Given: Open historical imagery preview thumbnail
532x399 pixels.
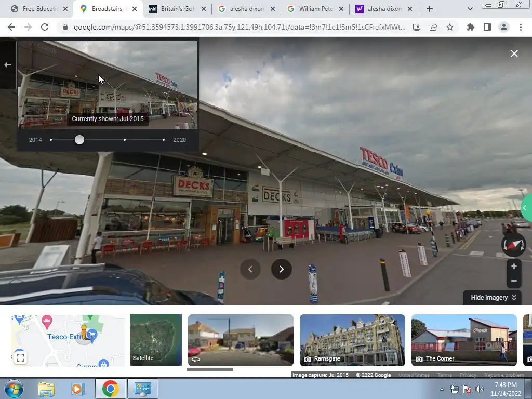Looking at the screenshot, I should [x=108, y=85].
